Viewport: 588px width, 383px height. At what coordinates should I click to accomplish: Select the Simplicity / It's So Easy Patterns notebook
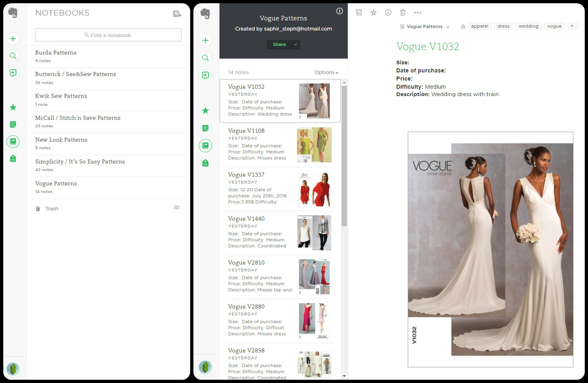80,162
